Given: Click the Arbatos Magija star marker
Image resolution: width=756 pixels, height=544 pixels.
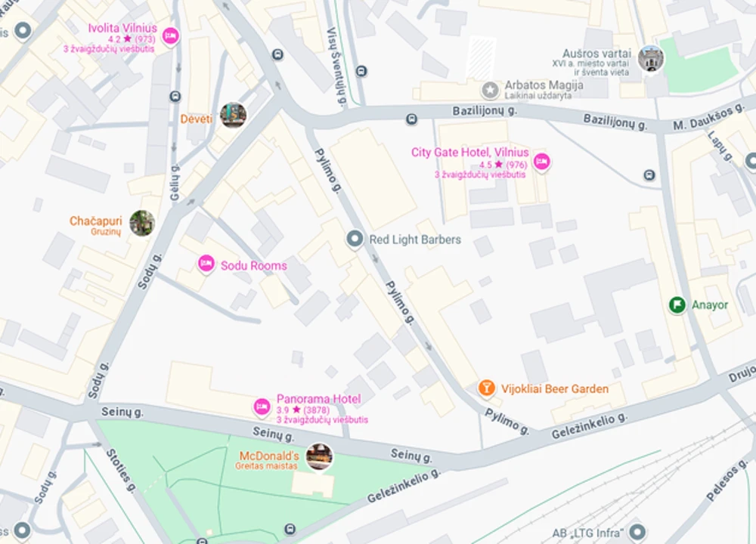Looking at the screenshot, I should coord(491,89).
